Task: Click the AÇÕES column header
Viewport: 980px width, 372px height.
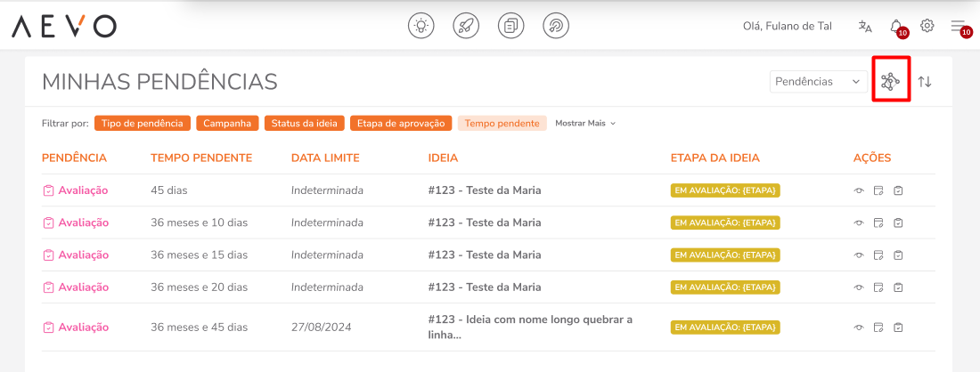Action: (872, 158)
